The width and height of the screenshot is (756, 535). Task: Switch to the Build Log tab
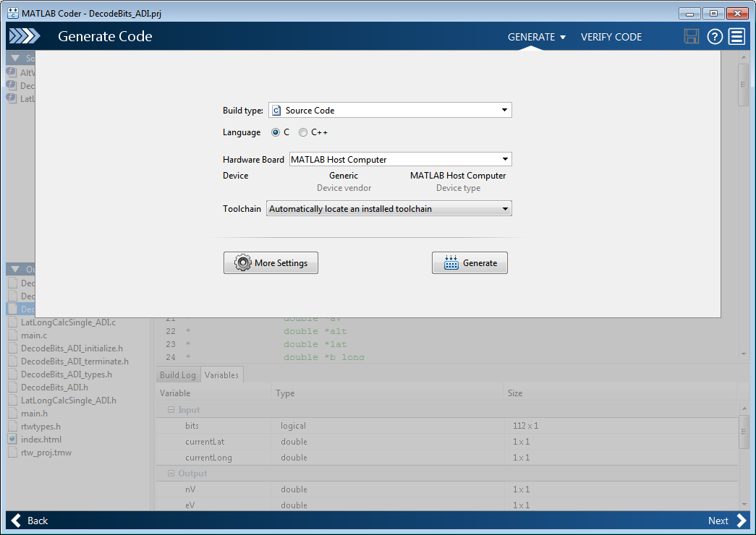[178, 375]
